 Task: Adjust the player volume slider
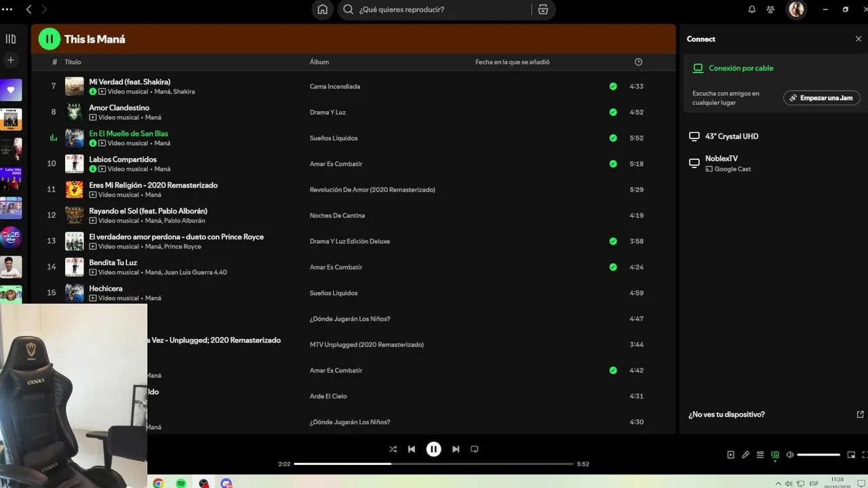[x=819, y=455]
